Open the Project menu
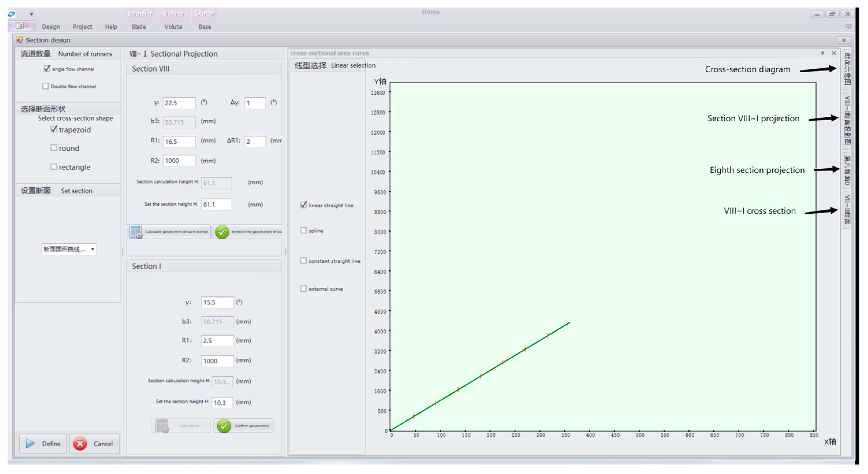Screen dimensions: 868x474 coord(82,27)
